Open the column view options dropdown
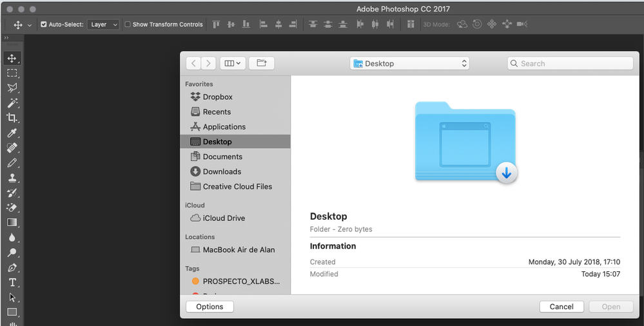 pos(233,63)
